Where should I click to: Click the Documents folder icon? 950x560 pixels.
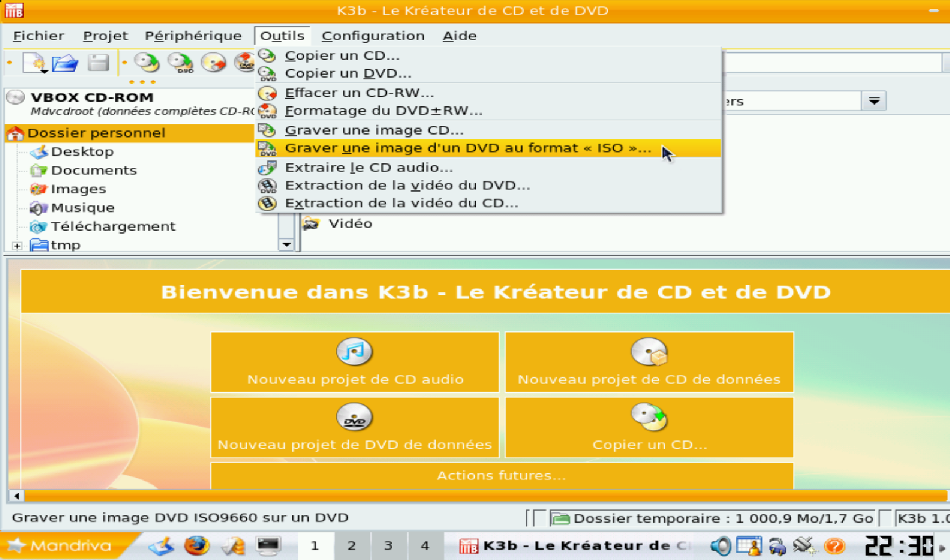(x=39, y=170)
